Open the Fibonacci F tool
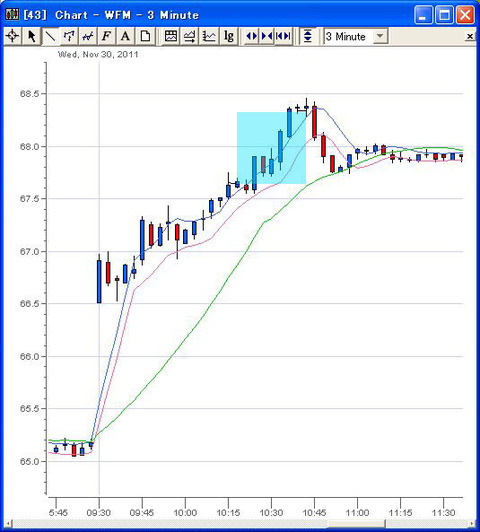 [107, 36]
